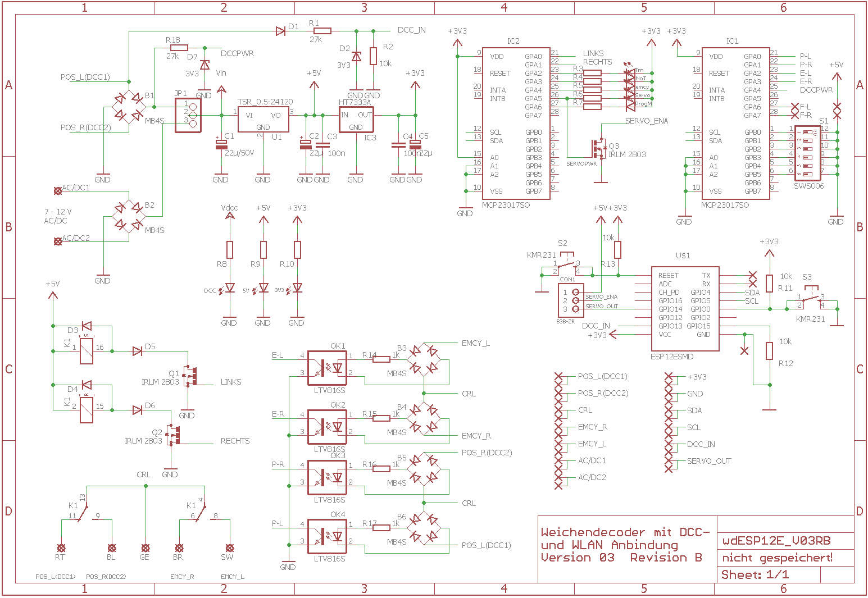This screenshot has width=868, height=598.
Task: Select the S1 DIP switch SWS006
Action: click(x=808, y=153)
